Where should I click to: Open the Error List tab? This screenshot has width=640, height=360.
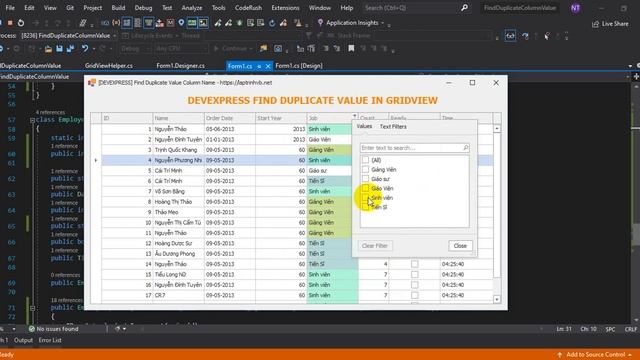coord(50,340)
